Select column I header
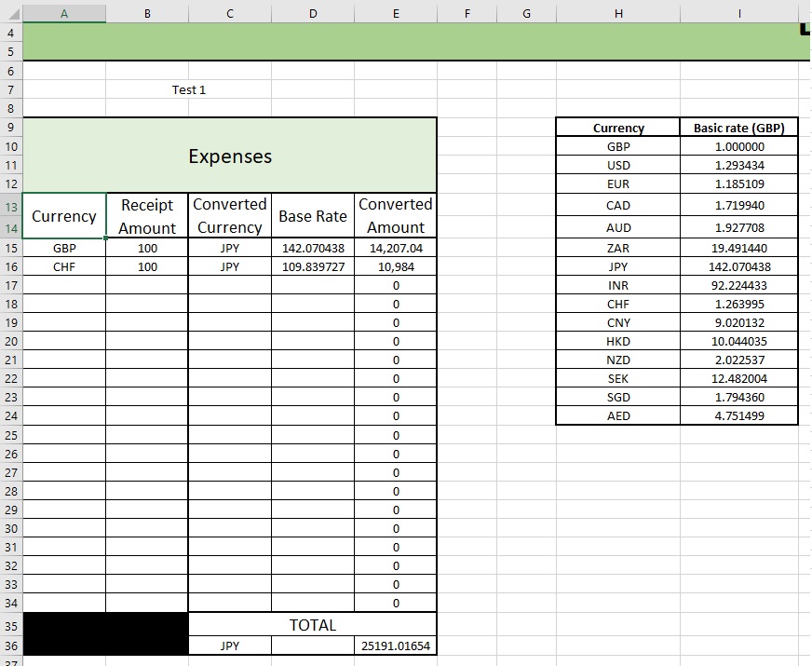This screenshot has height=666, width=812. [739, 13]
